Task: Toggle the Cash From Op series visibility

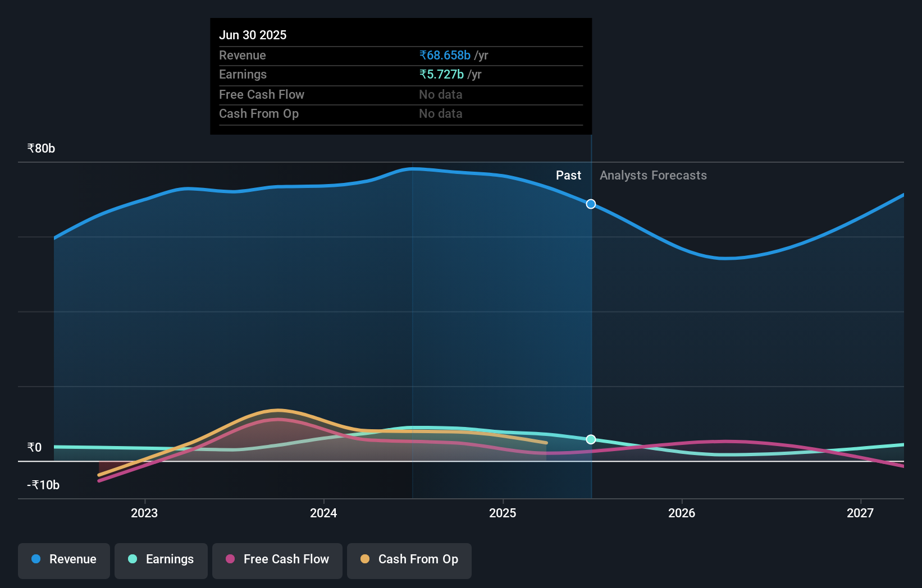Action: pyautogui.click(x=409, y=559)
